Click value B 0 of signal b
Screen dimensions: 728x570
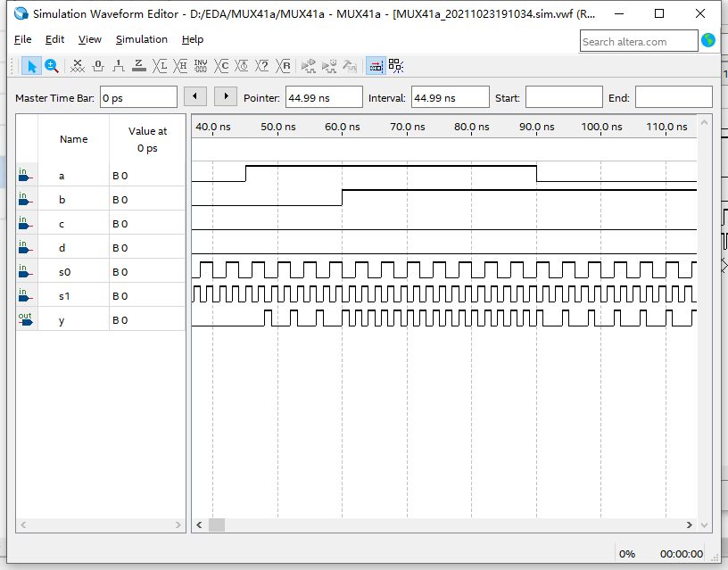click(x=120, y=200)
